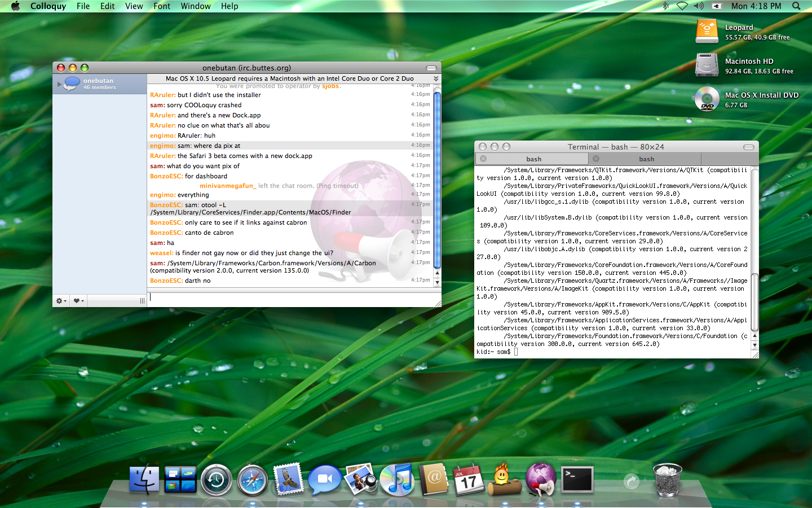The image size is (812, 508).
Task: Select Macintosh HD drive icon
Action: (x=707, y=65)
